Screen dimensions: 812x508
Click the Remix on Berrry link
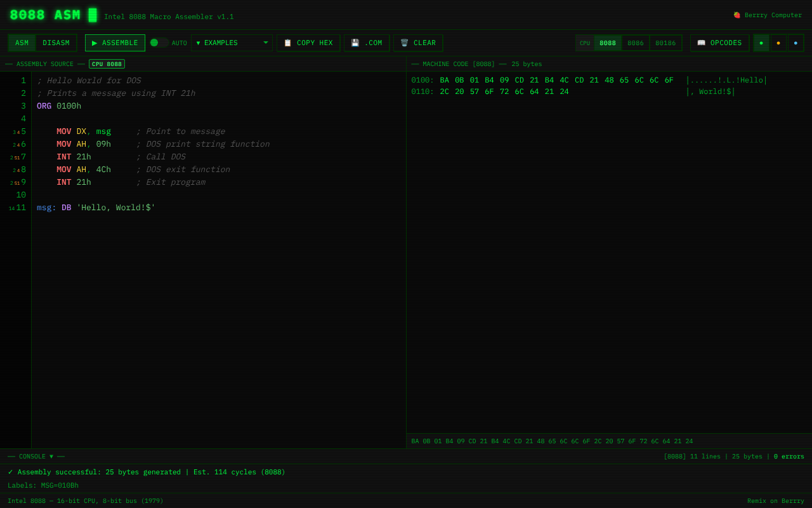click(776, 501)
